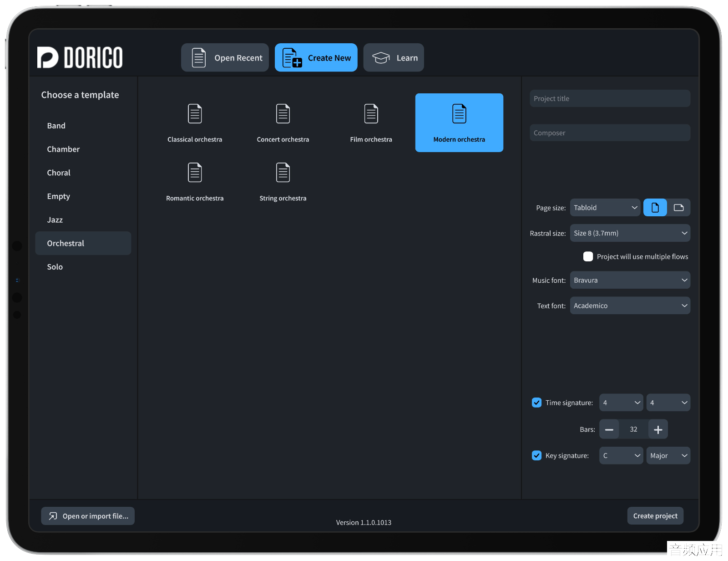The image size is (728, 561).
Task: Click Open or import file button
Action: coord(88,516)
